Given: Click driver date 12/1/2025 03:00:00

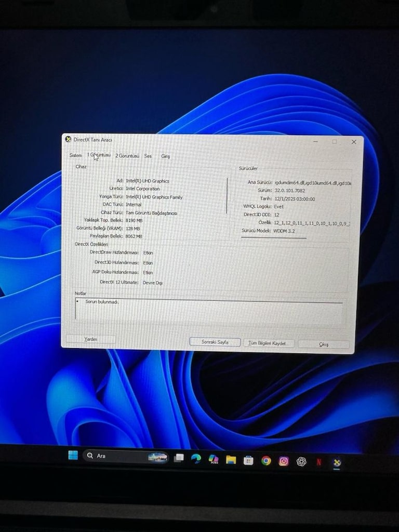Looking at the screenshot, I should 295,199.
